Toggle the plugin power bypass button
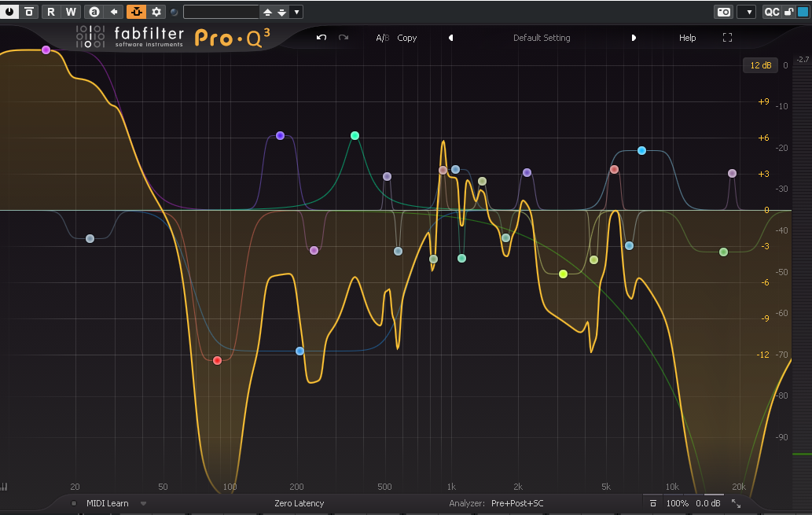The image size is (812, 515). tap(9, 11)
